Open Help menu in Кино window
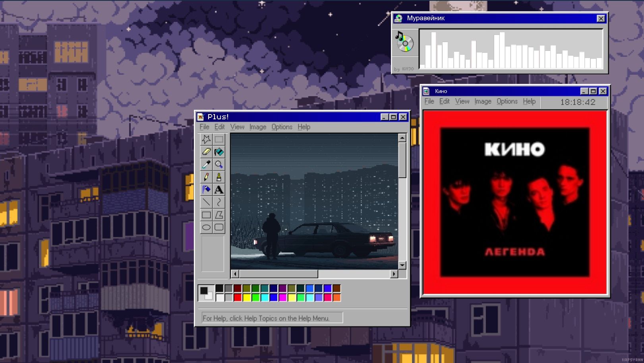Viewport: 644px width, 363px height. point(529,101)
